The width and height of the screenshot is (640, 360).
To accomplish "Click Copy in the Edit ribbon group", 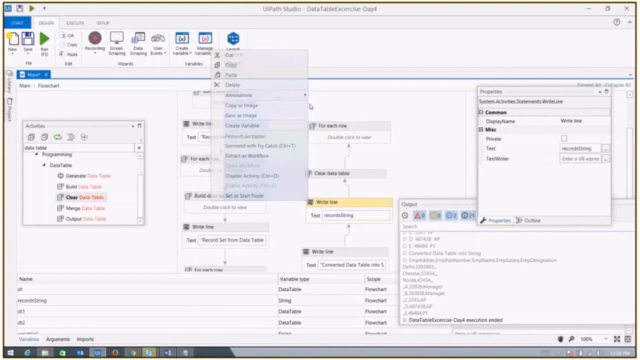I will (69, 44).
